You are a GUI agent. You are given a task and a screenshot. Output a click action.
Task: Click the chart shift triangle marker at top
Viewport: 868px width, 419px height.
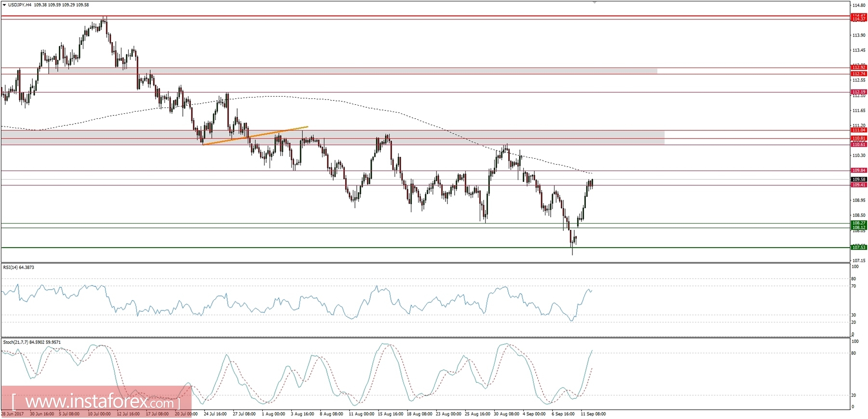coord(595,2)
